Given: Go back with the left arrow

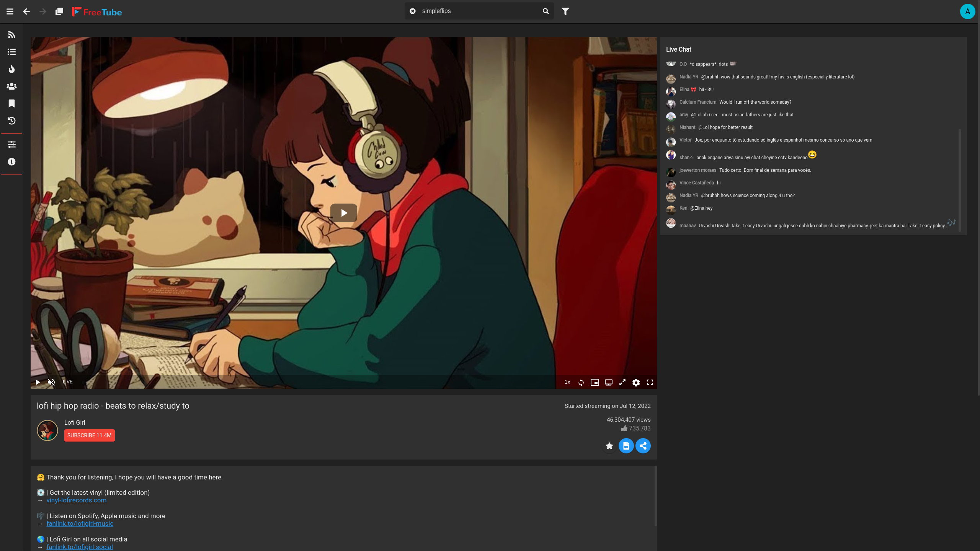Looking at the screenshot, I should 26,11.
